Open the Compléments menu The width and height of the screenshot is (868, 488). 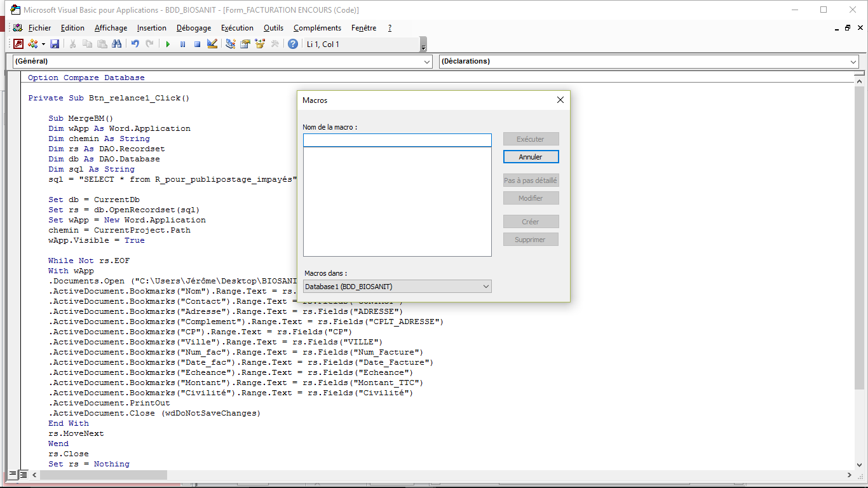click(317, 28)
